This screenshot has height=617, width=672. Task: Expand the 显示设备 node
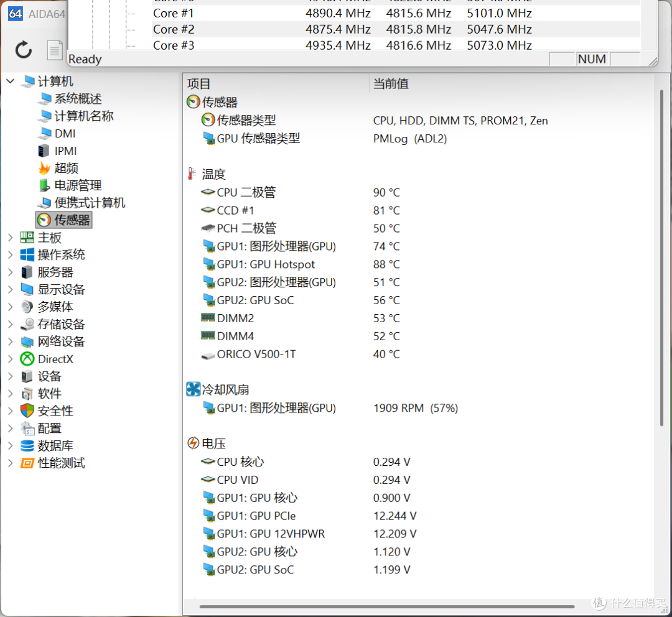[x=11, y=290]
